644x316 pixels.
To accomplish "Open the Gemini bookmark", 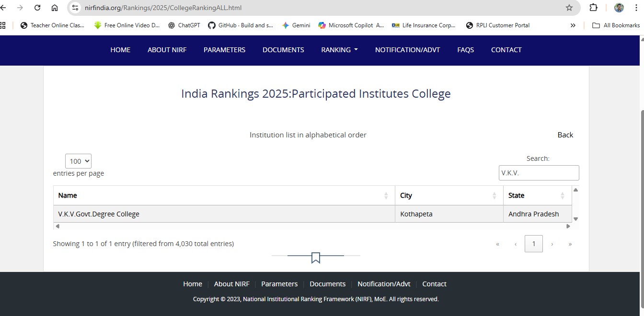I will (x=296, y=25).
